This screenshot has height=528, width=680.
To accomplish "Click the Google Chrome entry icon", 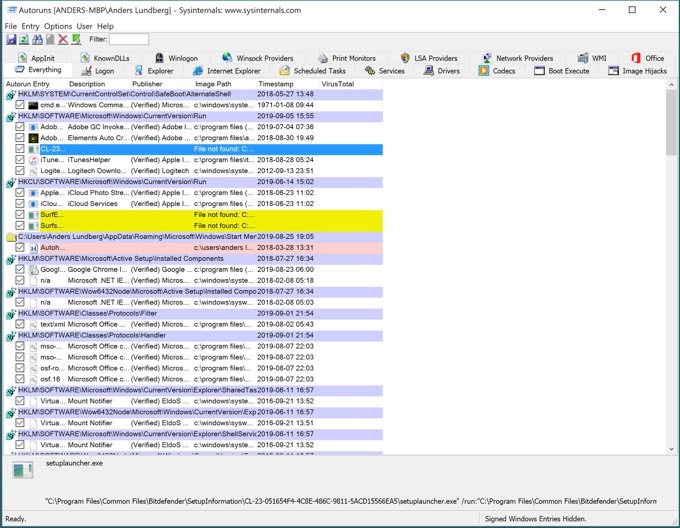I will pyautogui.click(x=33, y=270).
